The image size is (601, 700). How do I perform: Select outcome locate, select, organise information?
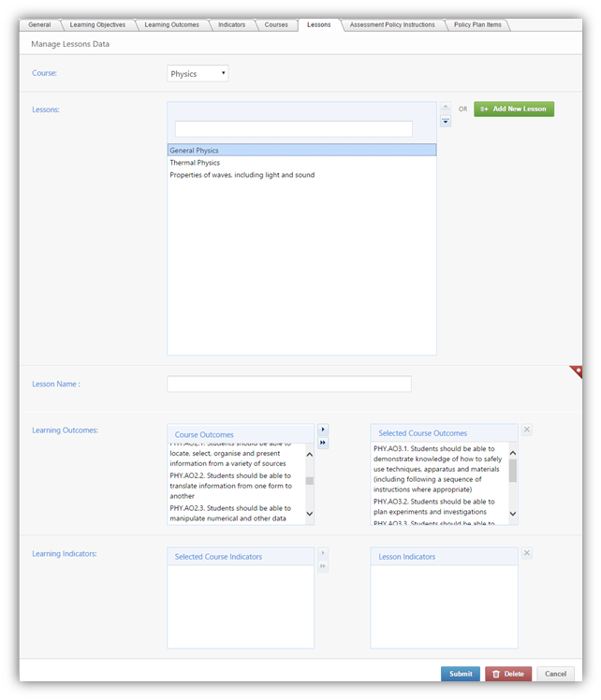click(236, 456)
